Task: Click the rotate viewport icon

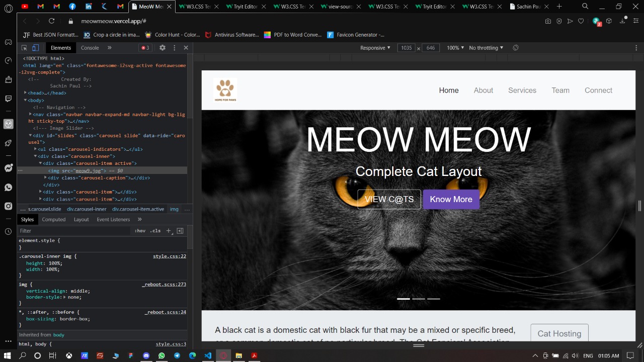Action: click(x=516, y=48)
